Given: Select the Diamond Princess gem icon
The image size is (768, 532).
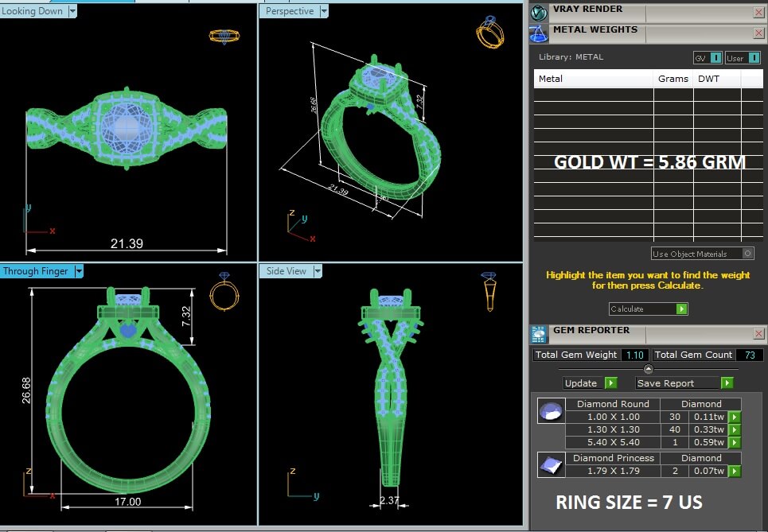Looking at the screenshot, I should click(551, 464).
